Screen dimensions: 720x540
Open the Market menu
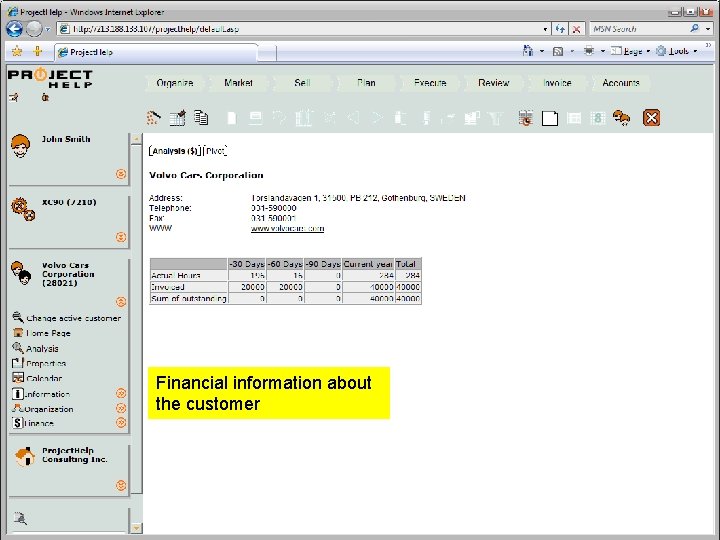click(238, 83)
